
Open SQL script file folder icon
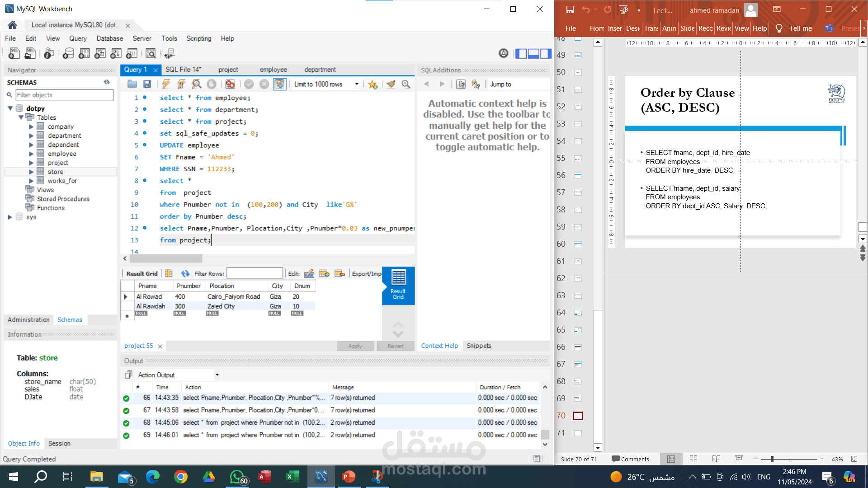coord(132,84)
